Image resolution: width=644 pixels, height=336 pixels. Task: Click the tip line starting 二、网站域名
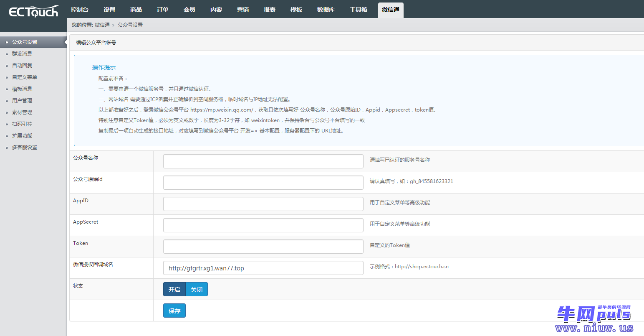[195, 99]
